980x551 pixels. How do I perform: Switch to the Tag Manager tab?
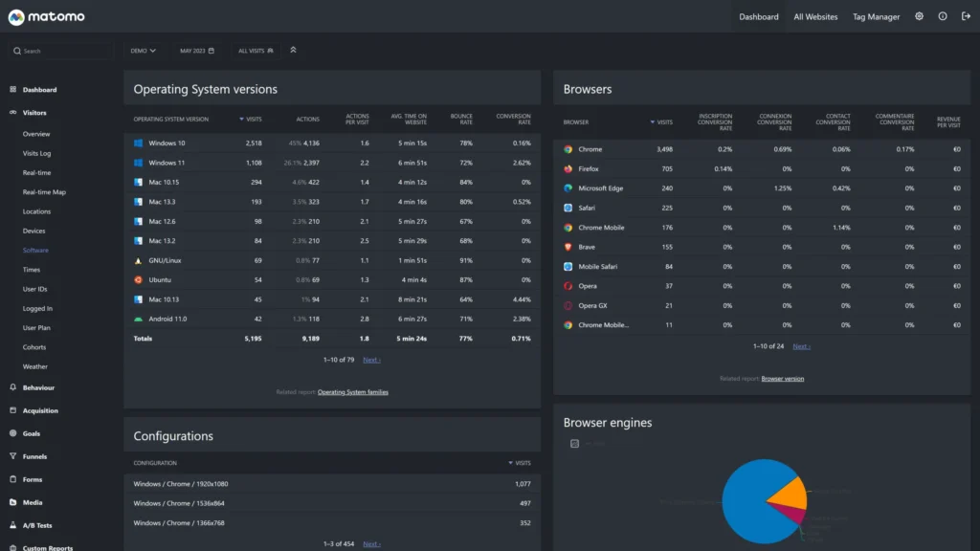tap(876, 16)
